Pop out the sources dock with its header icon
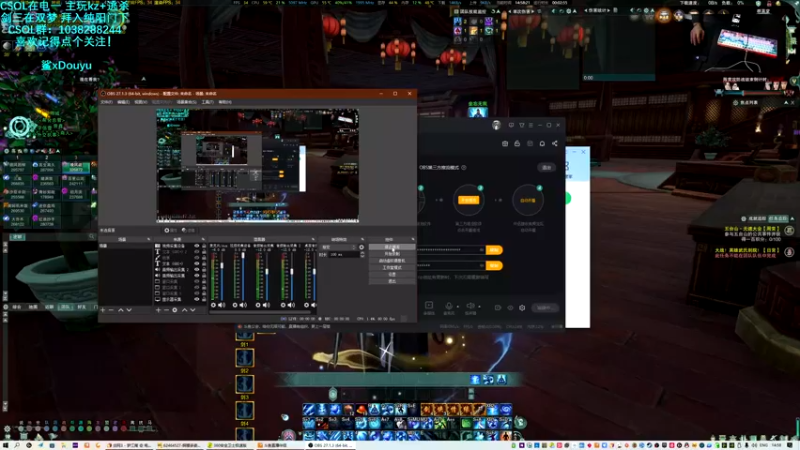Image resolution: width=800 pixels, height=450 pixels. click(x=203, y=239)
